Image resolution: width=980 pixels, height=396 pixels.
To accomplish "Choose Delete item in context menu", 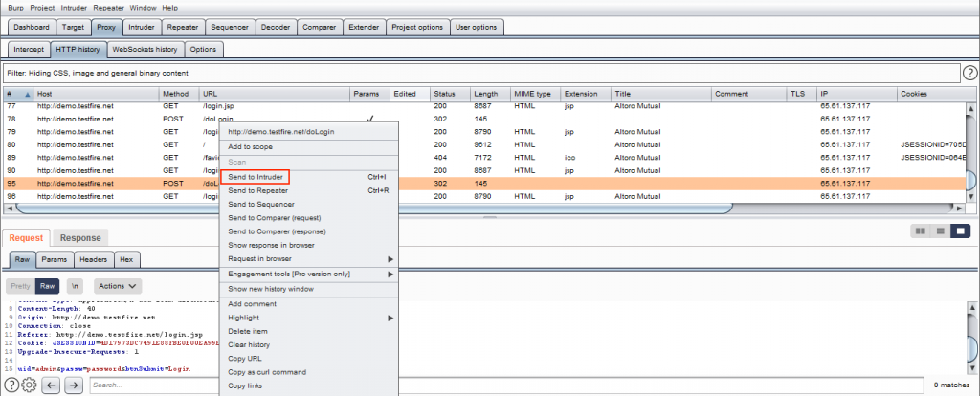I will click(x=309, y=331).
